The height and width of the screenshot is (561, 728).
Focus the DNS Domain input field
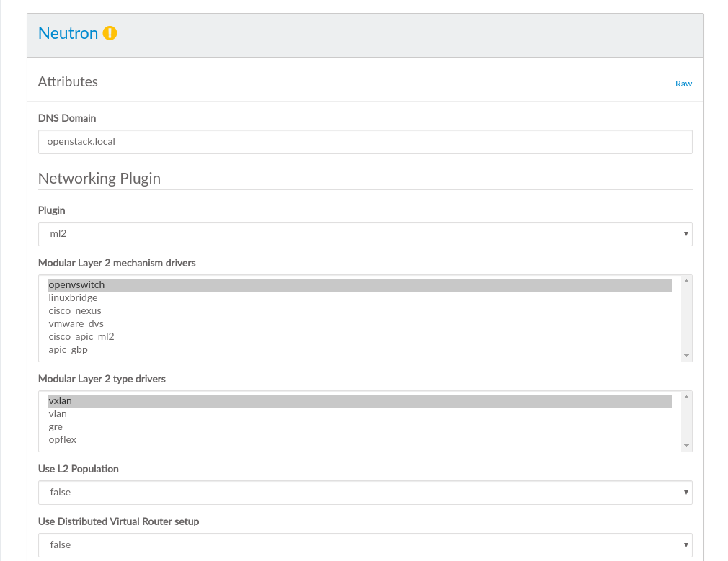click(x=365, y=142)
